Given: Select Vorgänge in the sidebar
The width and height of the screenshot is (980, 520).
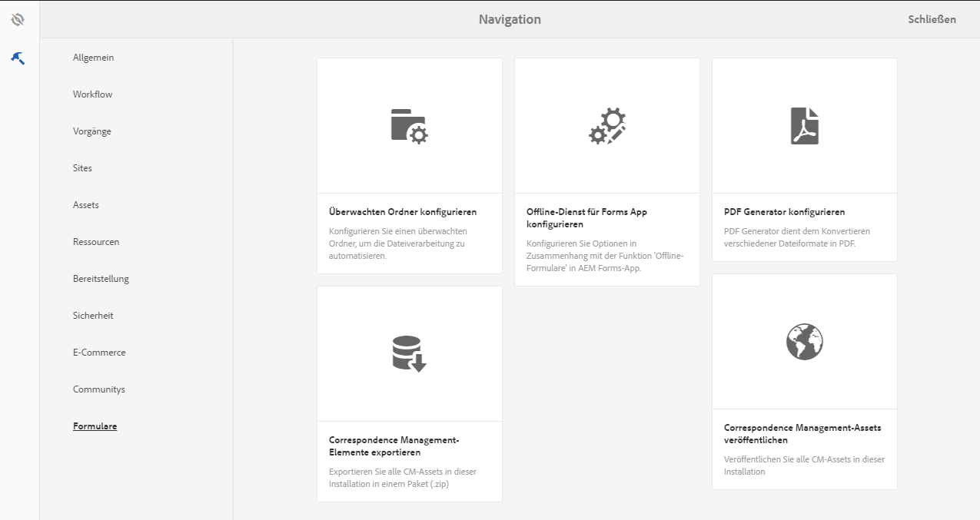Looking at the screenshot, I should click(x=92, y=131).
